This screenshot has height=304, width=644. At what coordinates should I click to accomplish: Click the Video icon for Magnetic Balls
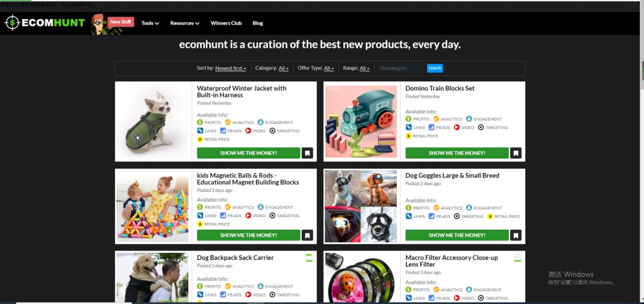(x=248, y=216)
